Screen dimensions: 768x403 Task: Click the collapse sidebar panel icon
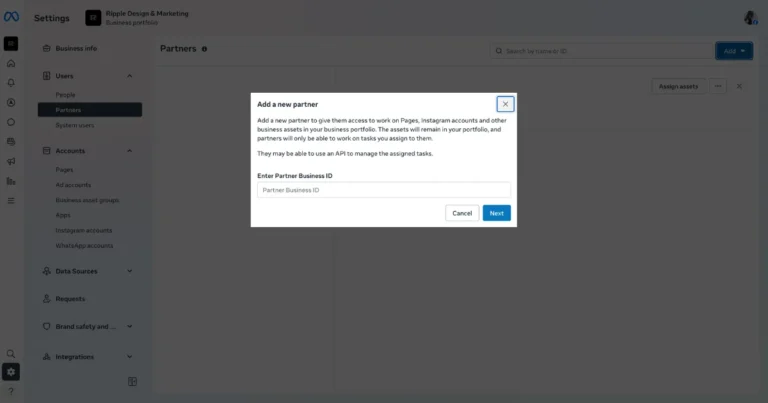pyautogui.click(x=132, y=381)
